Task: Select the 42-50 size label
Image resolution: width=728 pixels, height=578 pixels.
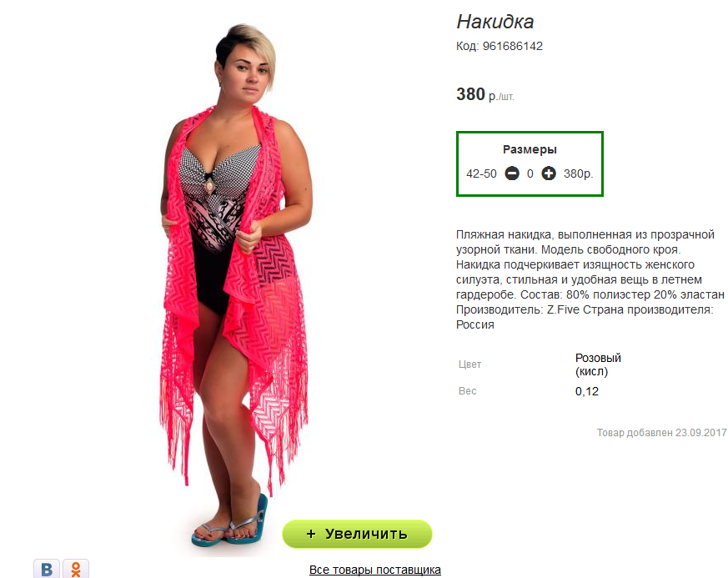Action: coord(481,173)
